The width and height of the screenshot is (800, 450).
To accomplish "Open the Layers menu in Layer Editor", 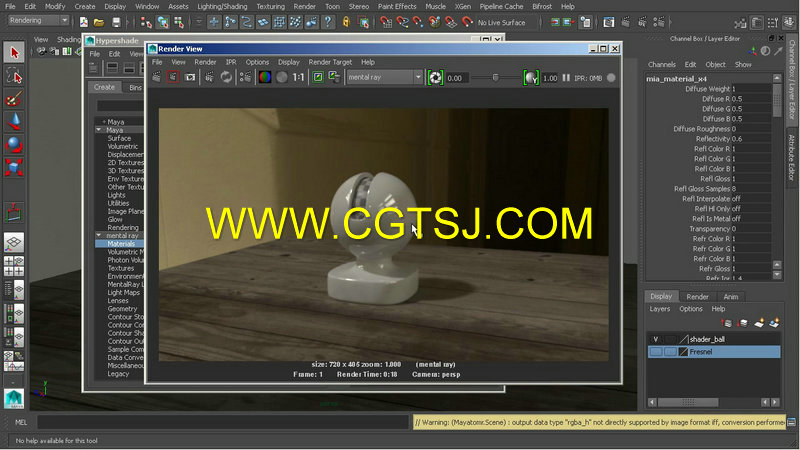I will coord(660,309).
